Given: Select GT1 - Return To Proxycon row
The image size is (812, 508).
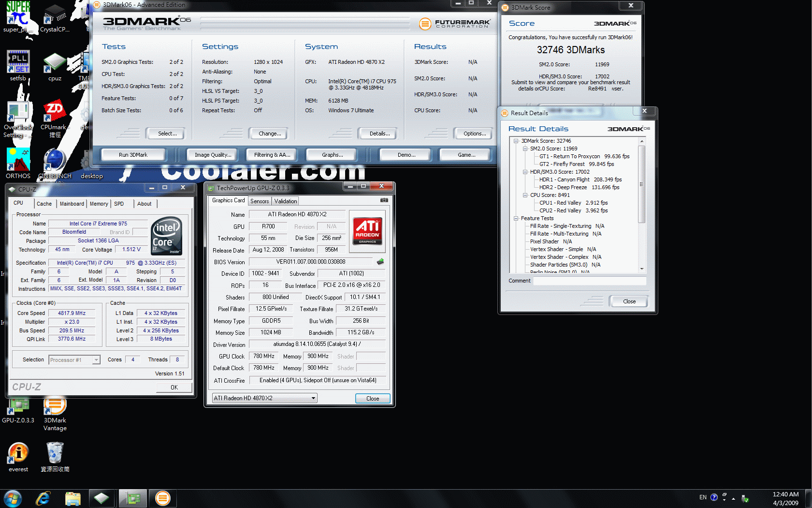Looking at the screenshot, I should [584, 156].
